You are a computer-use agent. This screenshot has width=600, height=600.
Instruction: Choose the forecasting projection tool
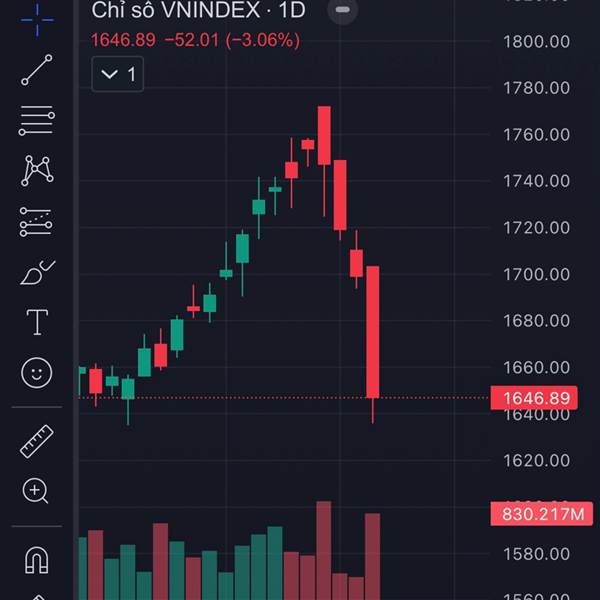[x=37, y=221]
